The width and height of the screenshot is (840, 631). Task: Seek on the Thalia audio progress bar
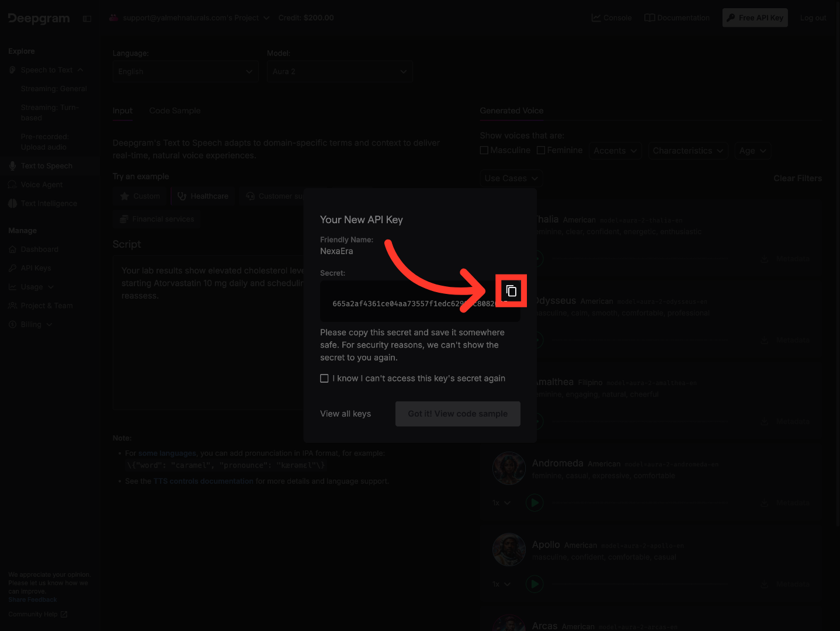click(x=641, y=259)
